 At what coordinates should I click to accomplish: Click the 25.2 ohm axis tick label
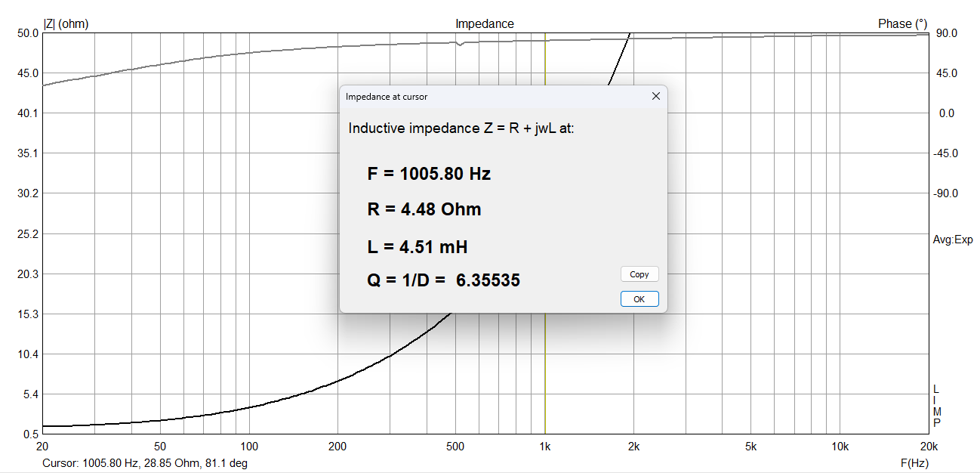click(28, 233)
